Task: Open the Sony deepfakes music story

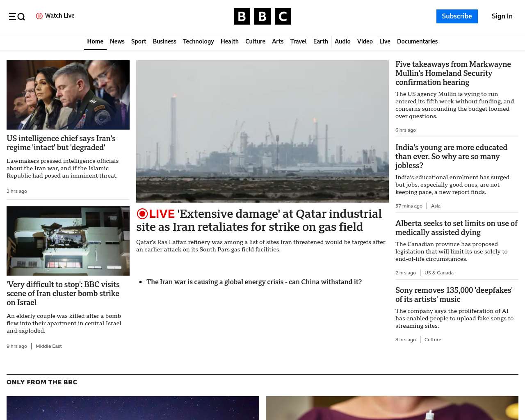Action: [x=454, y=294]
